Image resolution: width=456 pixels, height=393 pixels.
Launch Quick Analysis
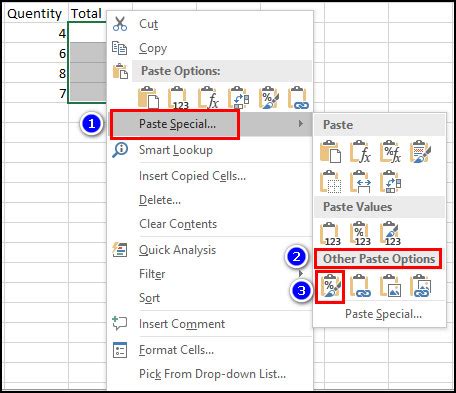pyautogui.click(x=210, y=250)
